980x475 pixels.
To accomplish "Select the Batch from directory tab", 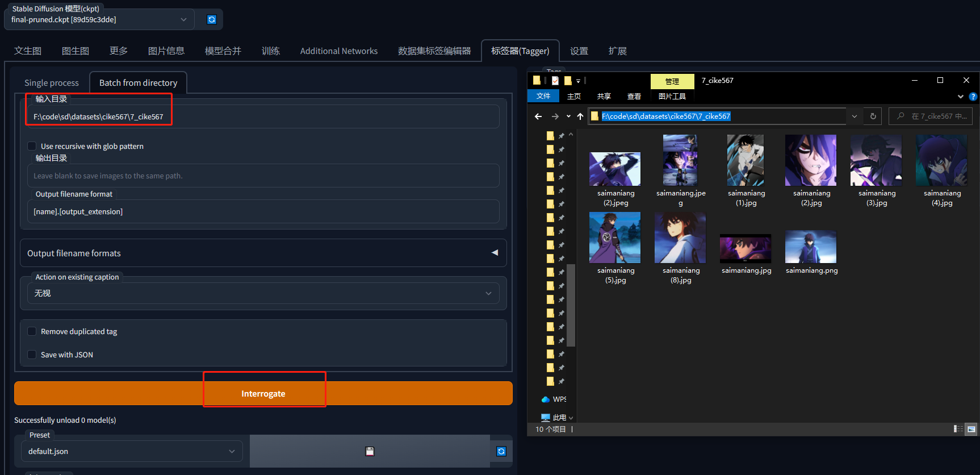I will pyautogui.click(x=139, y=83).
